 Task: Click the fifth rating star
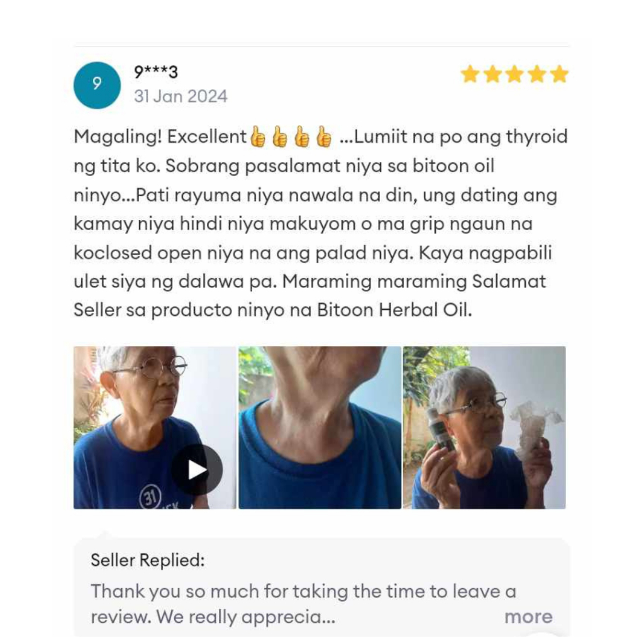[x=559, y=75]
